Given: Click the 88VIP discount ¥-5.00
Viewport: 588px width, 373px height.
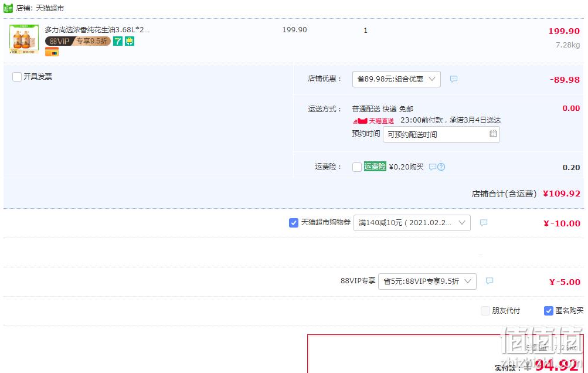Looking at the screenshot, I should click(565, 282).
